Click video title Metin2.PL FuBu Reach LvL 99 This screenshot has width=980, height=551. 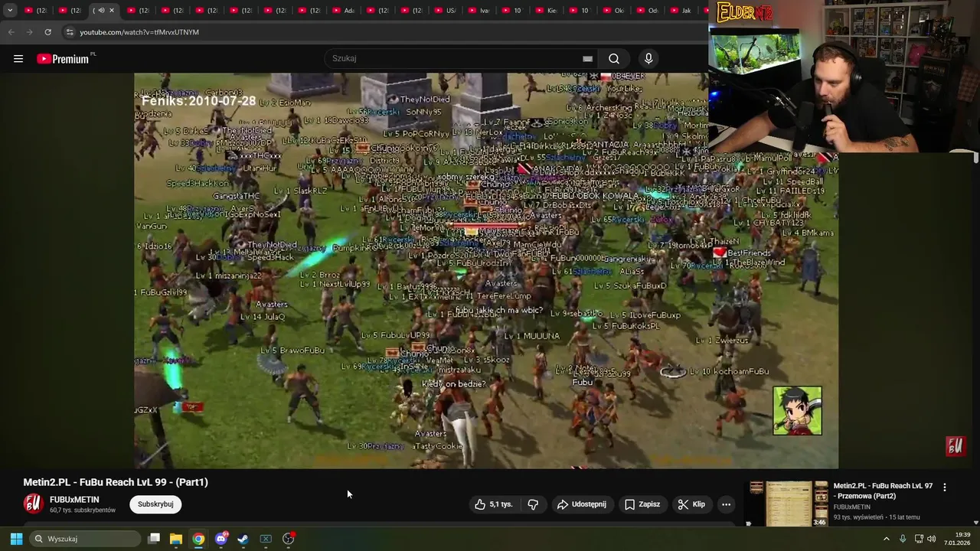[x=116, y=482]
